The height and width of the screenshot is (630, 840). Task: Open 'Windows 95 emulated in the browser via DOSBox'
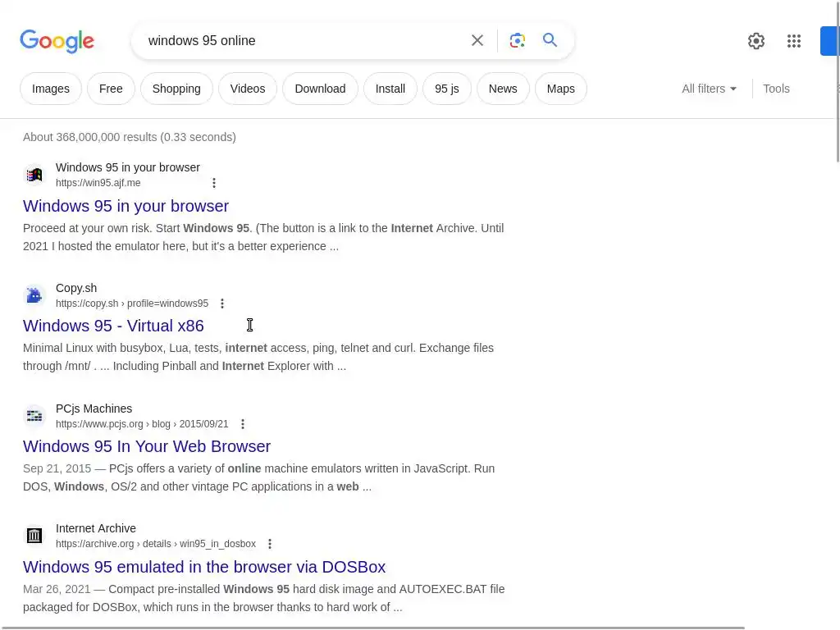coord(204,567)
